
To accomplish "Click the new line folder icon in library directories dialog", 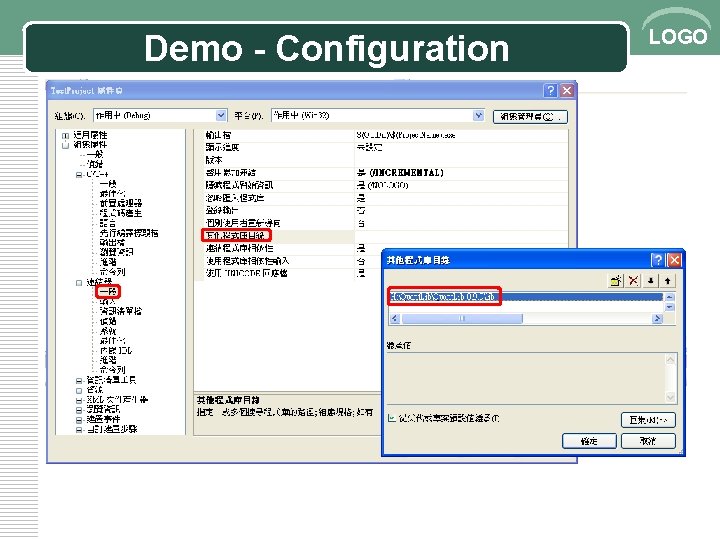I will [x=616, y=281].
